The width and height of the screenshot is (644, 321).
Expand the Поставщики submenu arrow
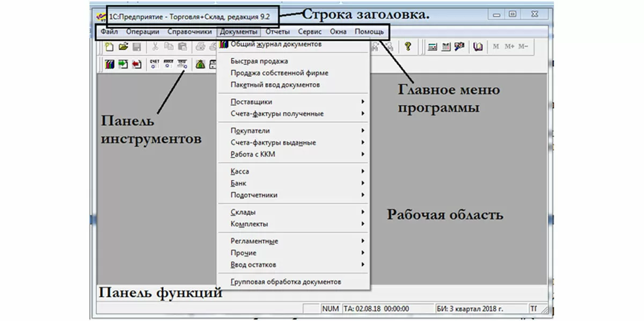pos(363,101)
